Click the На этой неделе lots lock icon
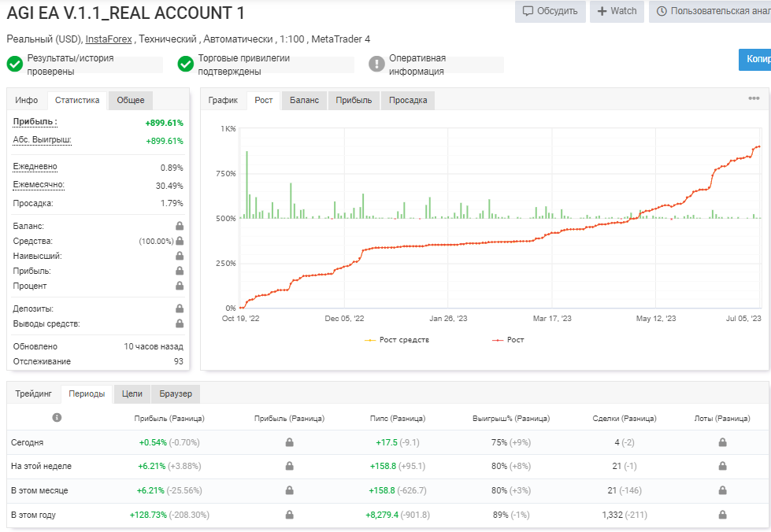The height and width of the screenshot is (532, 771). click(x=722, y=466)
